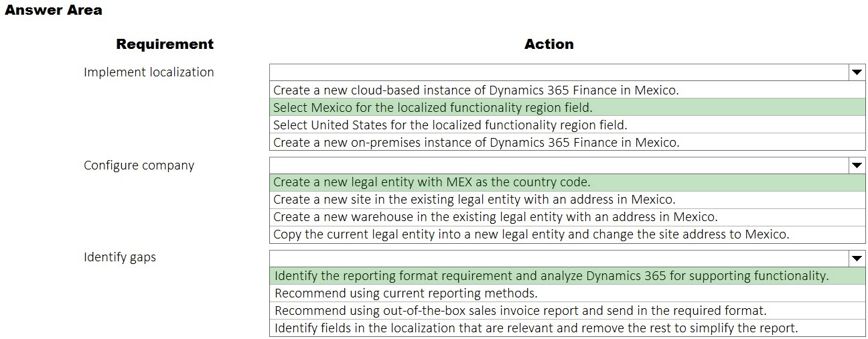Click the 'Identify gaps' requirement label
The width and height of the screenshot is (868, 339).
(120, 257)
